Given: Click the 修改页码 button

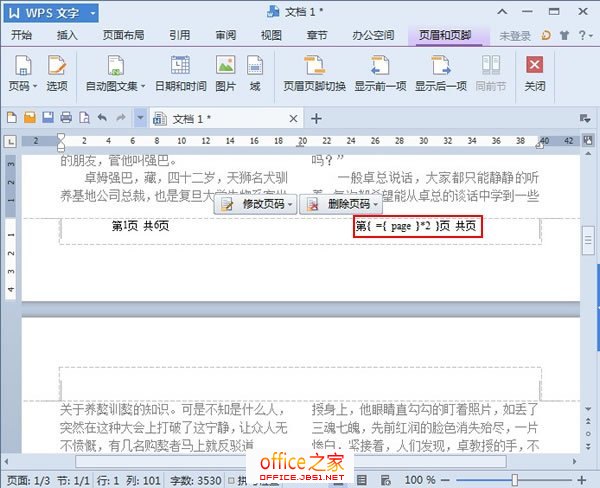Looking at the screenshot, I should pyautogui.click(x=255, y=204).
